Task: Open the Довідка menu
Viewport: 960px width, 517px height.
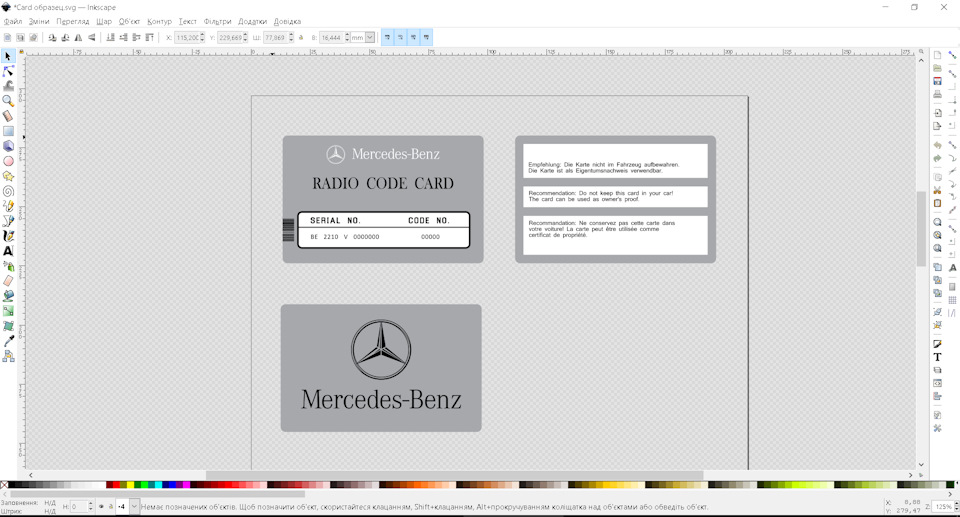Action: [287, 21]
